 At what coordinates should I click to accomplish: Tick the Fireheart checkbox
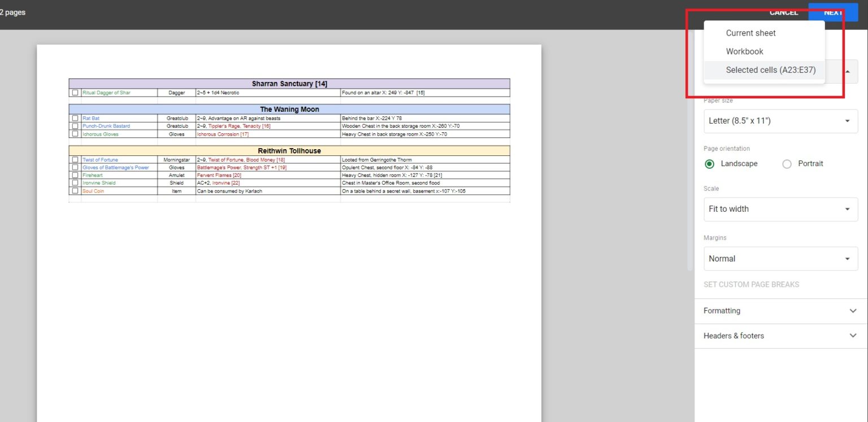[x=75, y=175]
